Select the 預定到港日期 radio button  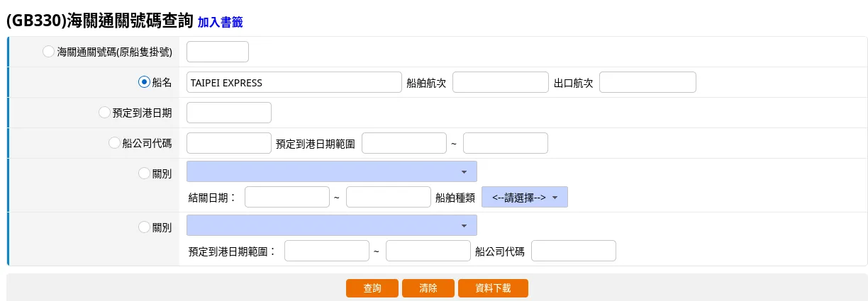(x=104, y=112)
